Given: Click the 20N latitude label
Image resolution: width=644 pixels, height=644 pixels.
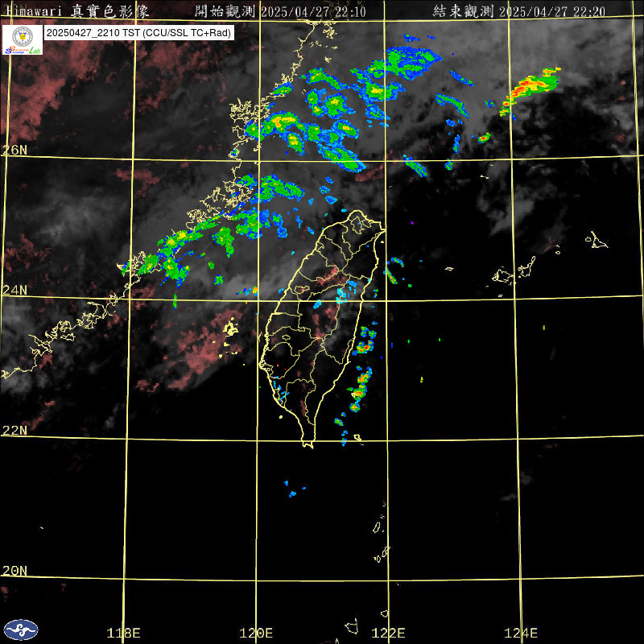Looking at the screenshot, I should (14, 571).
